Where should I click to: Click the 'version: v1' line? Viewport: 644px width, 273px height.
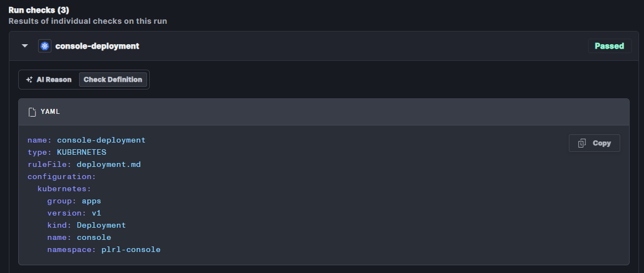click(x=74, y=213)
